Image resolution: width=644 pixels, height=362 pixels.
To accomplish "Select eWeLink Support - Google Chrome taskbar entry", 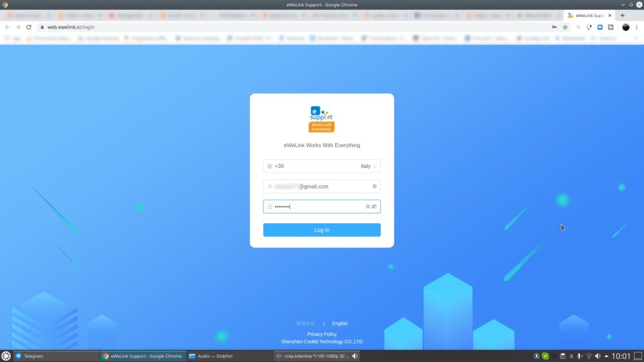I will pos(142,356).
